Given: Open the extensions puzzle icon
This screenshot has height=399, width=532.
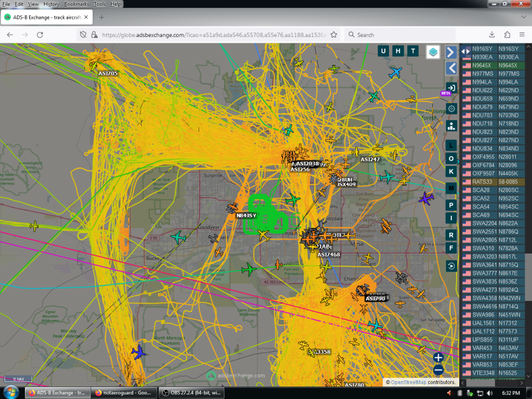Looking at the screenshot, I should (x=507, y=35).
